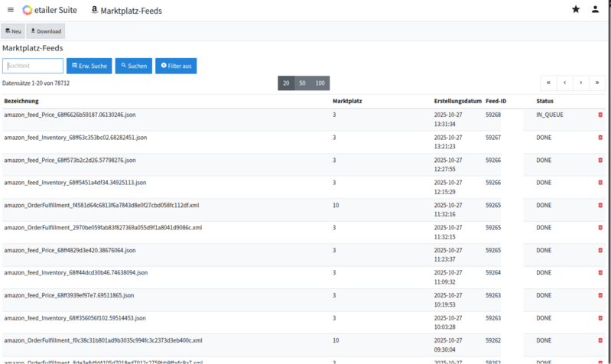Image resolution: width=611 pixels, height=364 pixels.
Task: Sort by Erstellungsdatum column header
Action: tap(457, 101)
